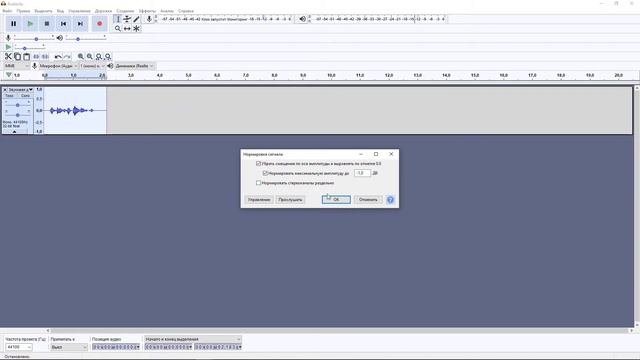The height and width of the screenshot is (360, 640).
Task: Click the Paste clipboard icon
Action: pos(27,56)
